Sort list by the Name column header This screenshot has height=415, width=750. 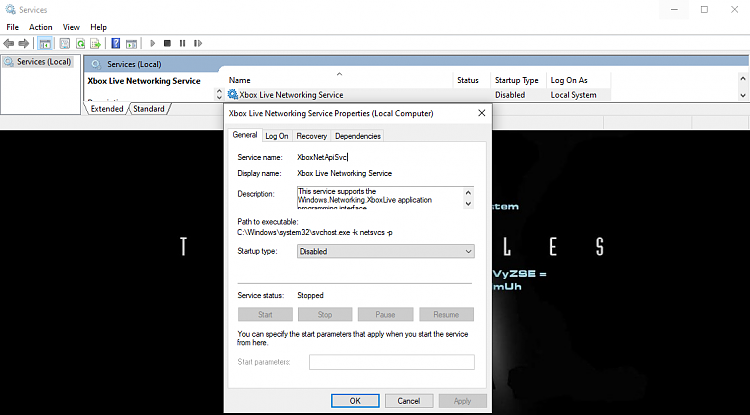point(339,80)
